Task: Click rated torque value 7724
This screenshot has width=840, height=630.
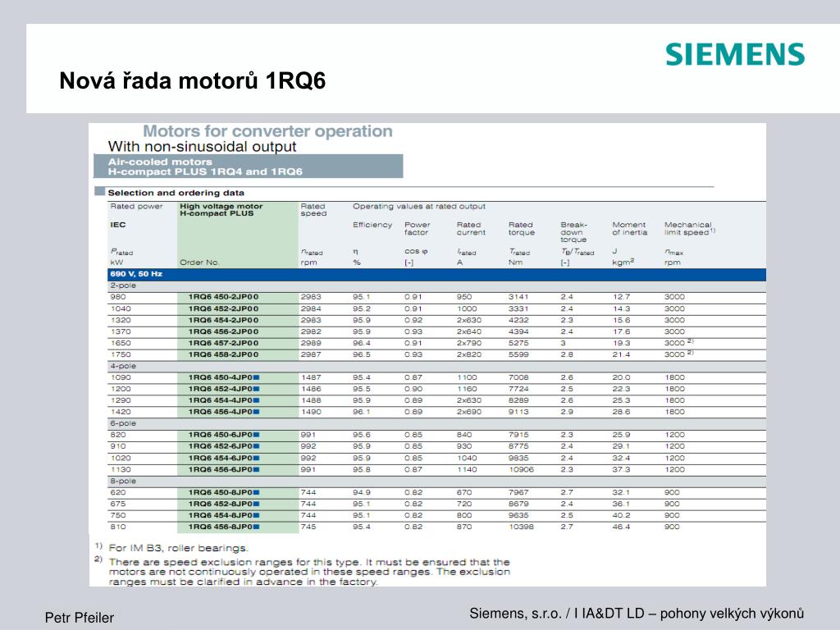Action: click(x=518, y=389)
